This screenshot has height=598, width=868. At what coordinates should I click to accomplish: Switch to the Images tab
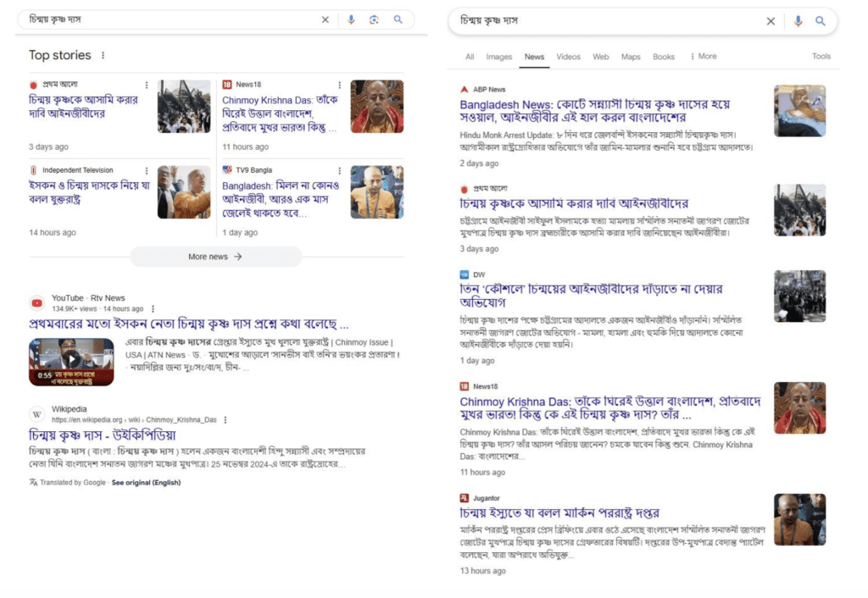[x=500, y=57]
